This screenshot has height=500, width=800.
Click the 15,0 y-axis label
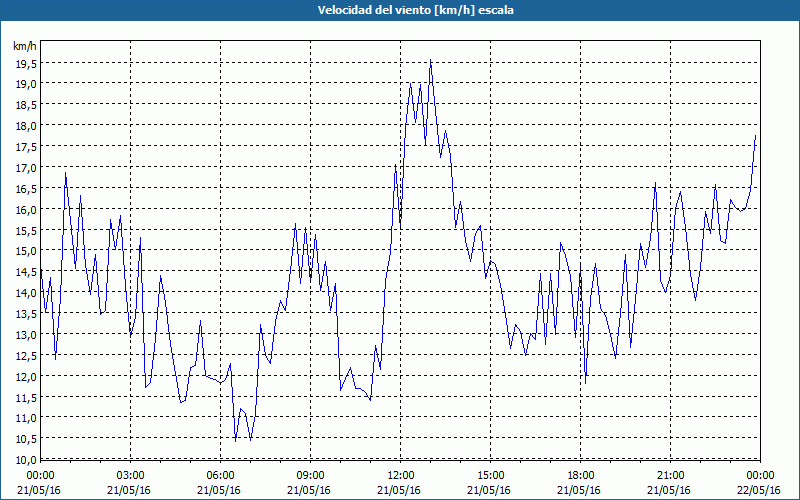[x=25, y=251]
